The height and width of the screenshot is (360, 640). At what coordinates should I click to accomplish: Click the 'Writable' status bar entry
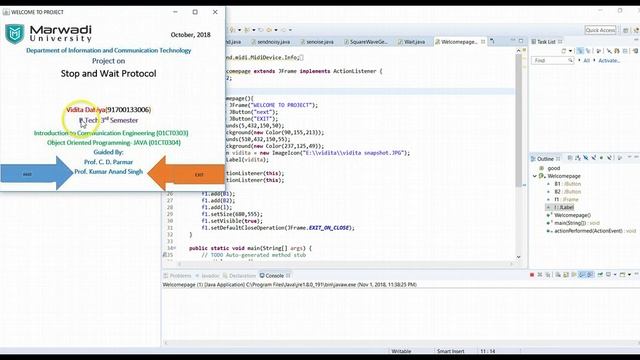pyautogui.click(x=401, y=351)
